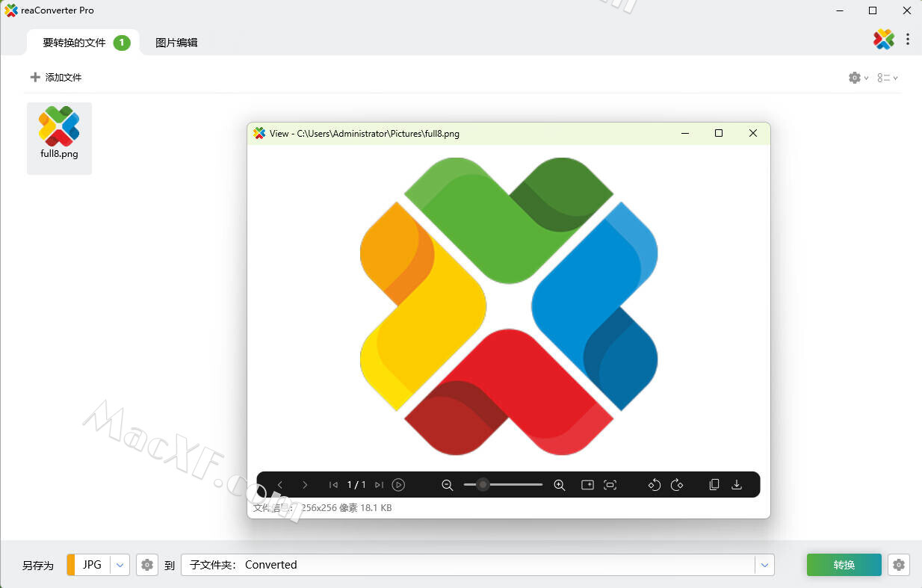Image resolution: width=922 pixels, height=588 pixels.
Task: Click the large logo preview in the viewer
Action: coord(509,306)
